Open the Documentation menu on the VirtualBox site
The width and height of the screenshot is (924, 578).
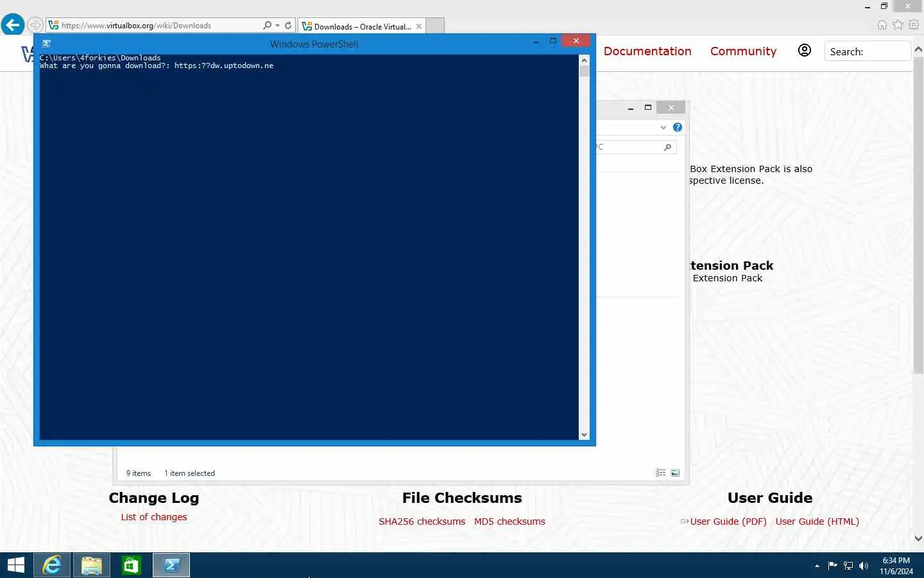coord(647,51)
